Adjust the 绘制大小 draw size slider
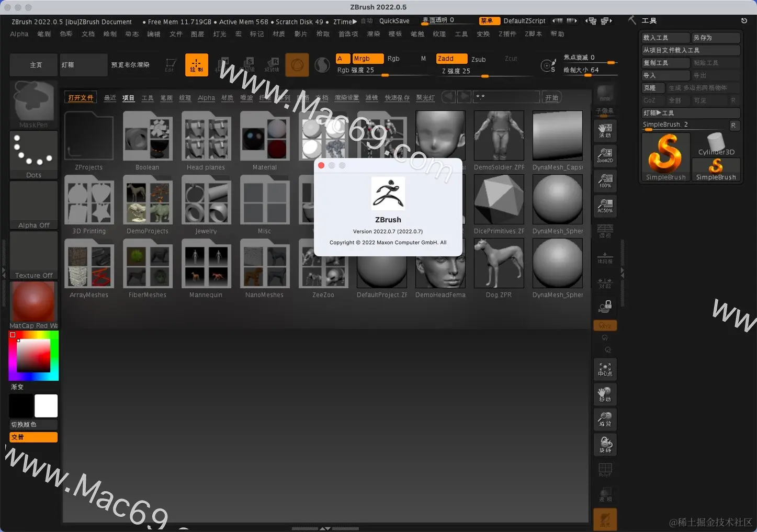 coord(590,70)
